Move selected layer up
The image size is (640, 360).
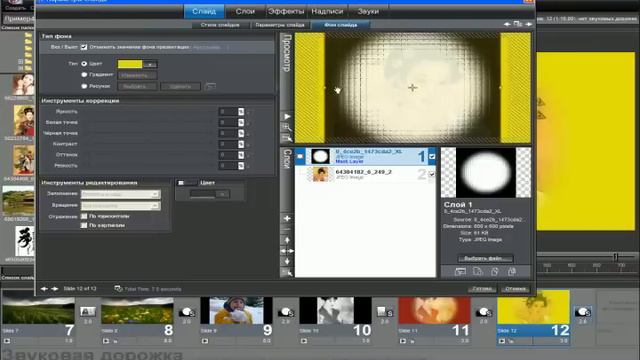[x=287, y=240]
